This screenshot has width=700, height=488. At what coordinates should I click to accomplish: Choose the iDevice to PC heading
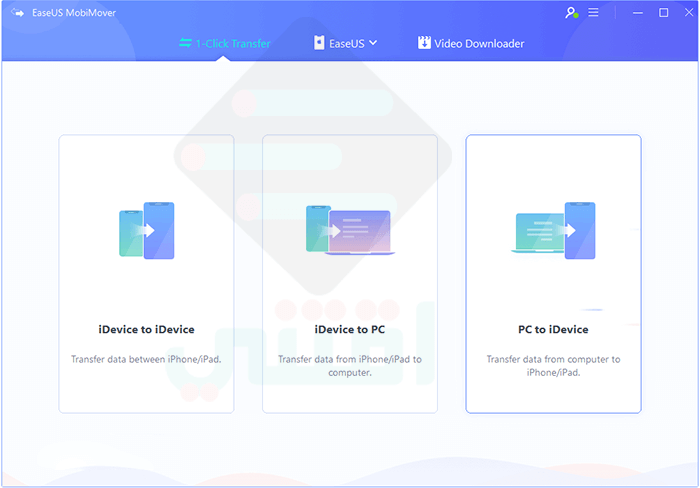tap(350, 330)
